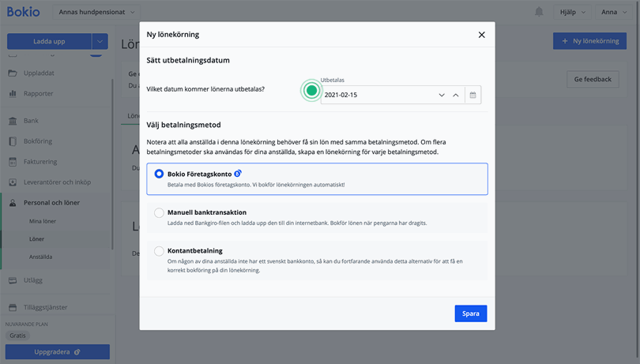Click the Utlägg card icon
The image size is (640, 364).
click(x=13, y=280)
